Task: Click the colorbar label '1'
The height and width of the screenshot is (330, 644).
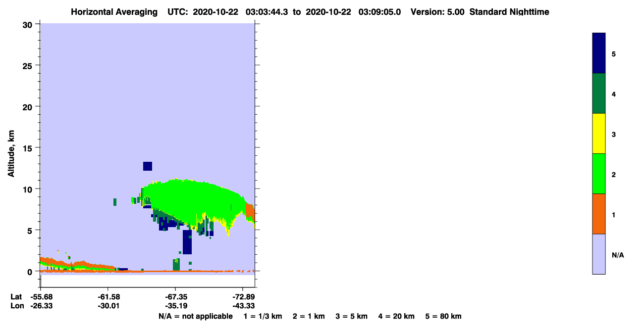Action: [614, 214]
